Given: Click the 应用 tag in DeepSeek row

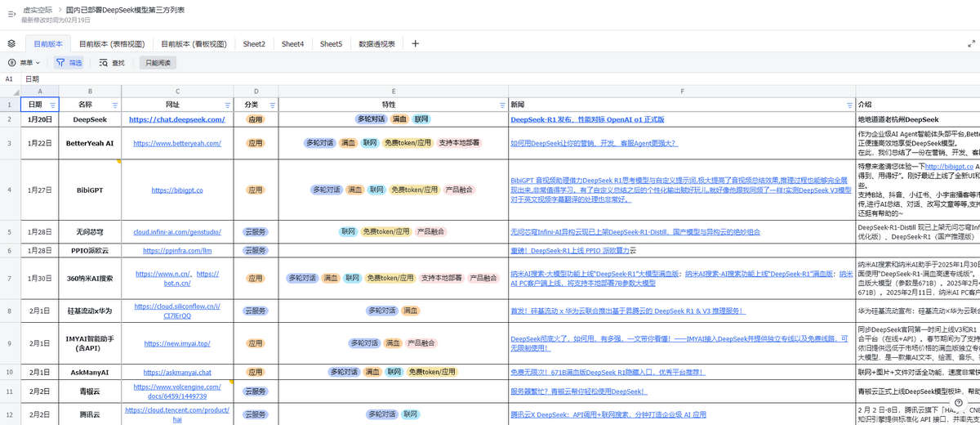Looking at the screenshot, I should click(256, 119).
